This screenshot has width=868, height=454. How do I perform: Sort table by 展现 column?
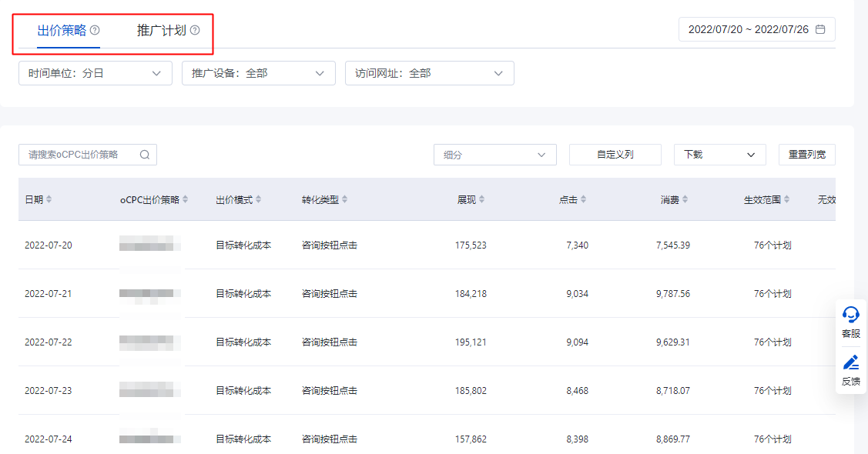482,200
